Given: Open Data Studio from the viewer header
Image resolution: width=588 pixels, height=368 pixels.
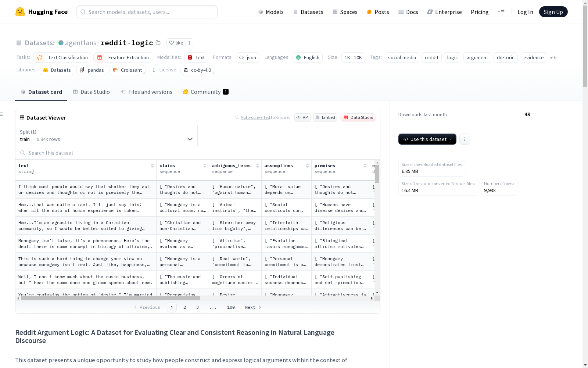Looking at the screenshot, I should point(358,117).
